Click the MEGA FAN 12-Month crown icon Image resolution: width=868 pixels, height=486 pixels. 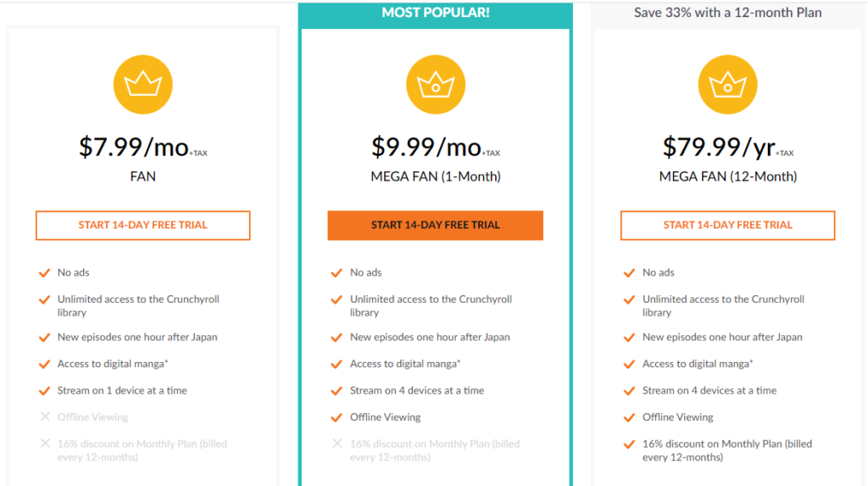tap(727, 85)
